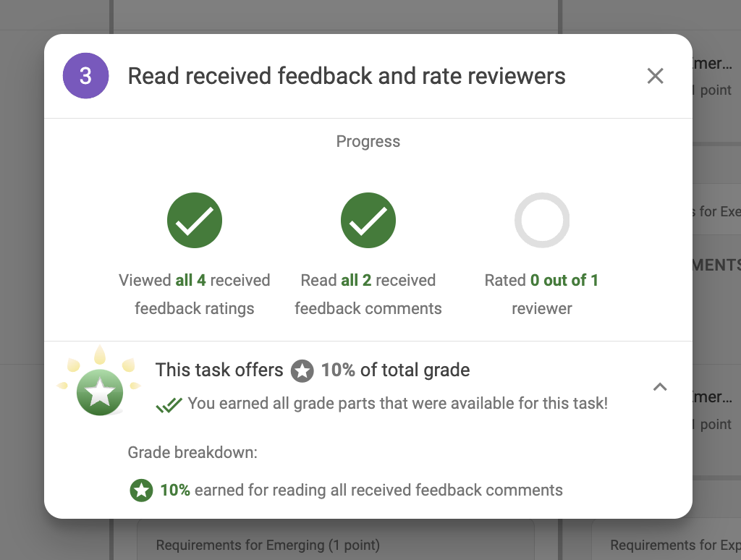Click 'Grade breakdown:' label
741x560 pixels.
point(192,454)
